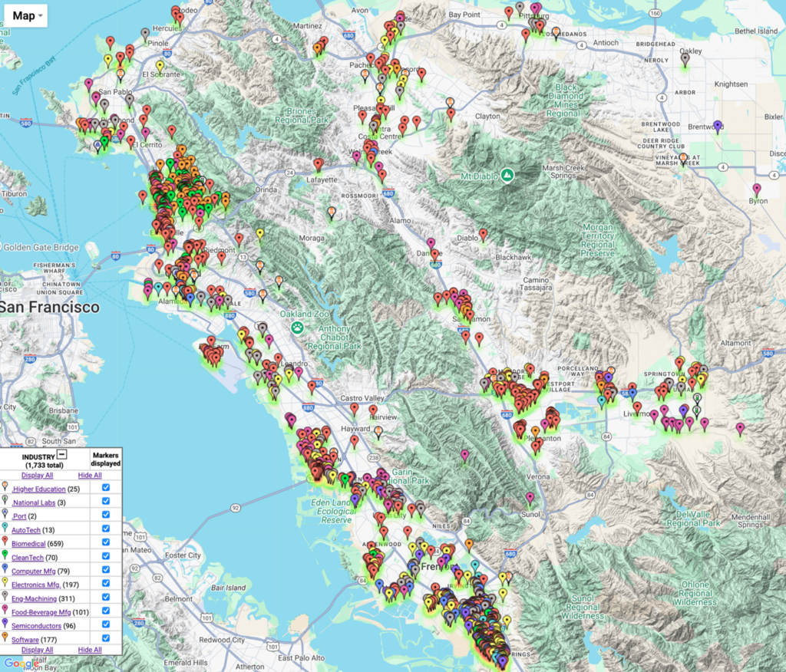Click the Software orange legend pin
This screenshot has height=672, width=786.
pyautogui.click(x=5, y=637)
